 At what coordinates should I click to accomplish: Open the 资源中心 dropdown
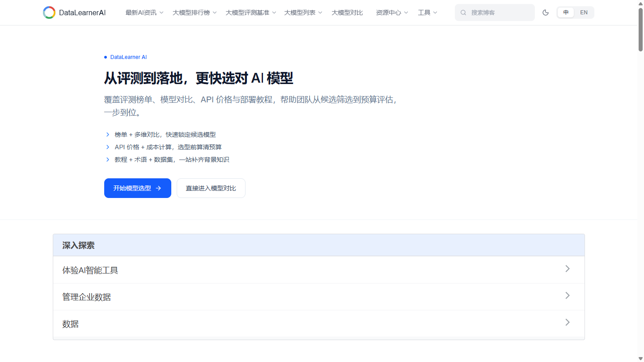[392, 13]
